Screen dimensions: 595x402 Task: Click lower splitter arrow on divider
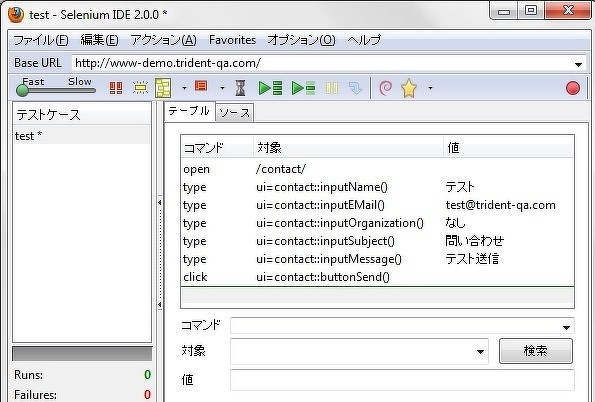click(x=160, y=304)
